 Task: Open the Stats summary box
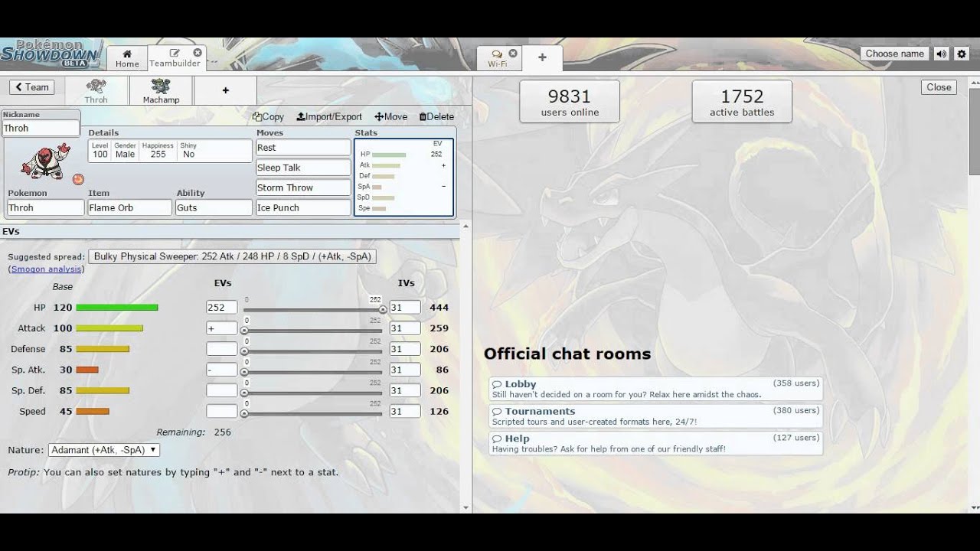403,178
